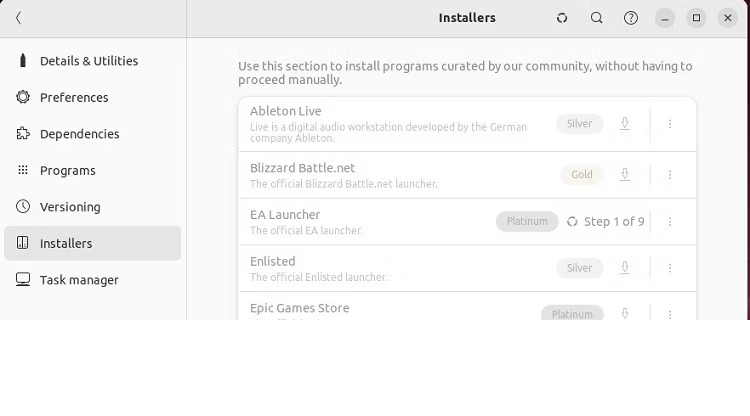Viewport: 750px width, 416px height.
Task: Download the Ableton Live installer
Action: coord(625,124)
